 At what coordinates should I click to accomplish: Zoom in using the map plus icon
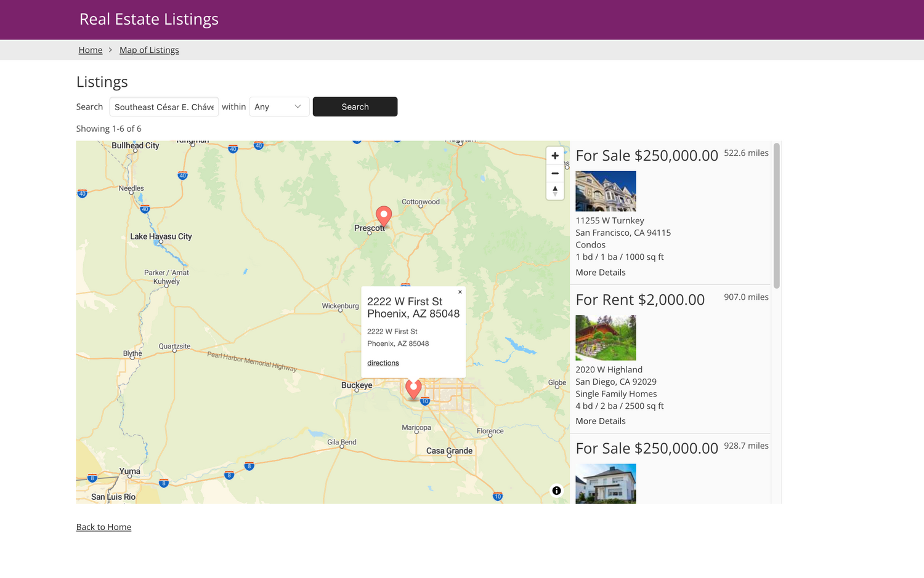tap(554, 156)
